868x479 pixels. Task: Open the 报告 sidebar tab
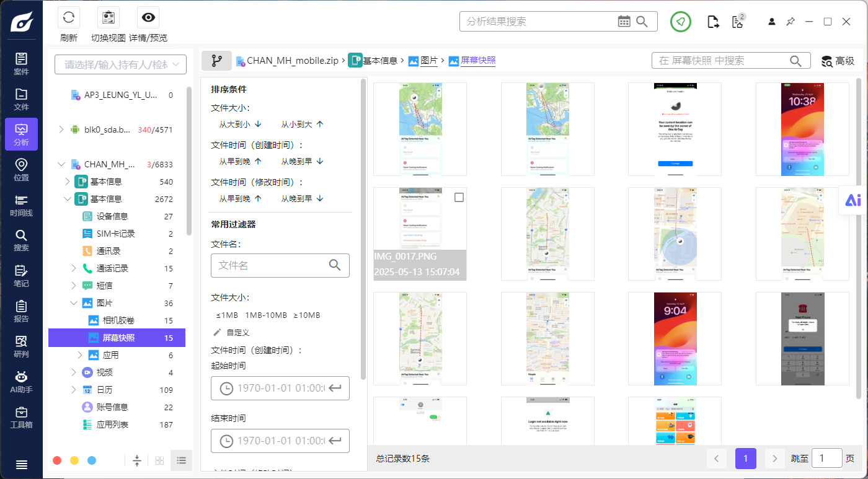(x=21, y=311)
